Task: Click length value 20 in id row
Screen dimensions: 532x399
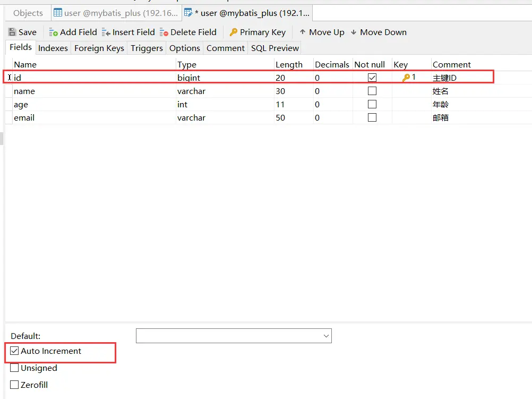Action: coord(294,78)
